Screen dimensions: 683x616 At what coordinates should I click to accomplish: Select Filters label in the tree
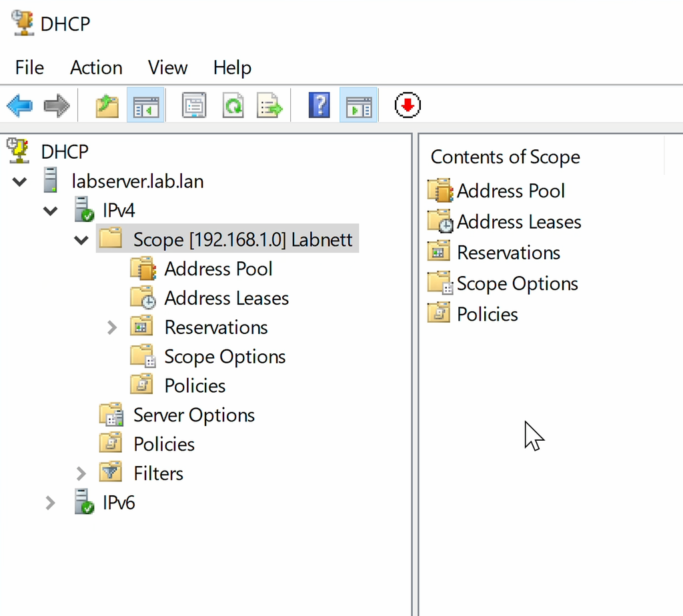coord(159,473)
